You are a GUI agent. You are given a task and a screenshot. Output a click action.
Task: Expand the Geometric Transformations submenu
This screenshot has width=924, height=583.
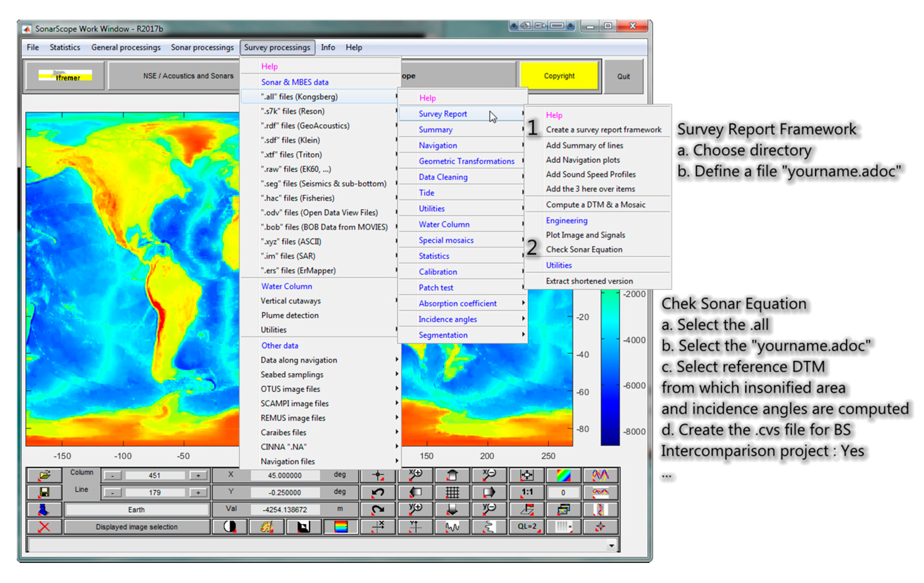(463, 161)
